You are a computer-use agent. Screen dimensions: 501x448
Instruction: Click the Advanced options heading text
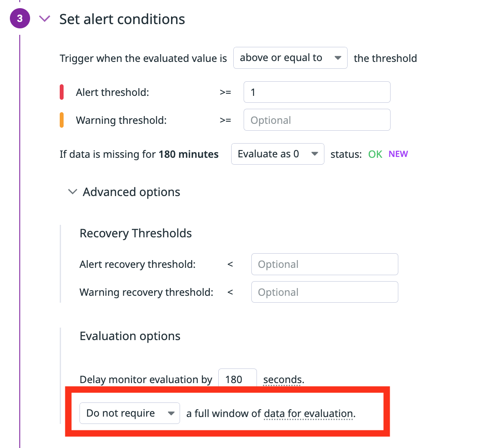[x=131, y=192]
